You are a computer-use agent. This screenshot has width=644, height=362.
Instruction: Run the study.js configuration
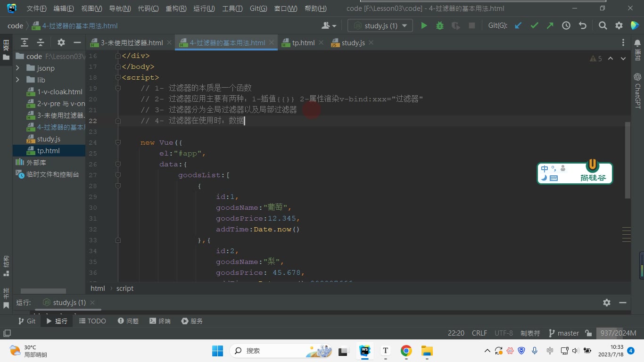click(424, 26)
